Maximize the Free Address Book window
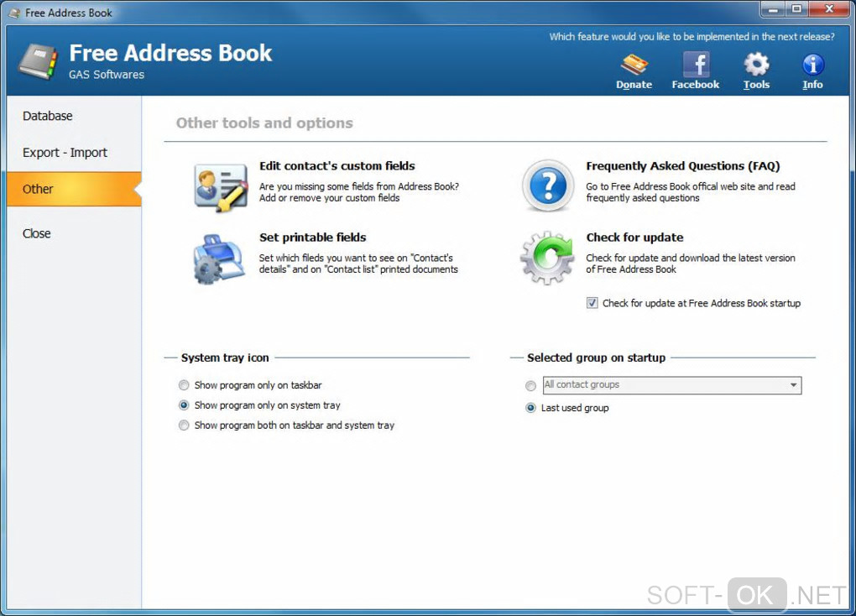The width and height of the screenshot is (856, 616). click(796, 9)
